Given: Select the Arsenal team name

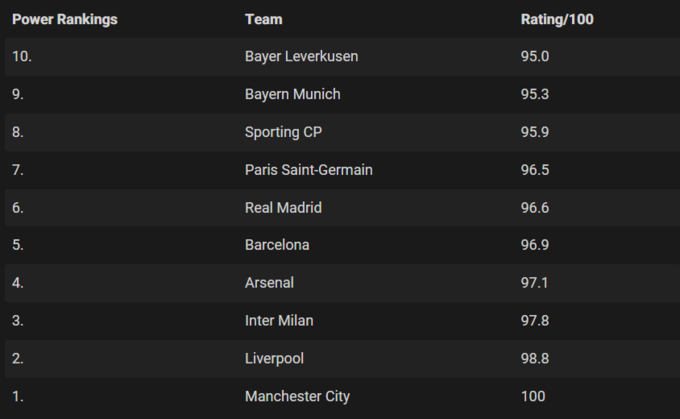Looking at the screenshot, I should (x=269, y=283).
